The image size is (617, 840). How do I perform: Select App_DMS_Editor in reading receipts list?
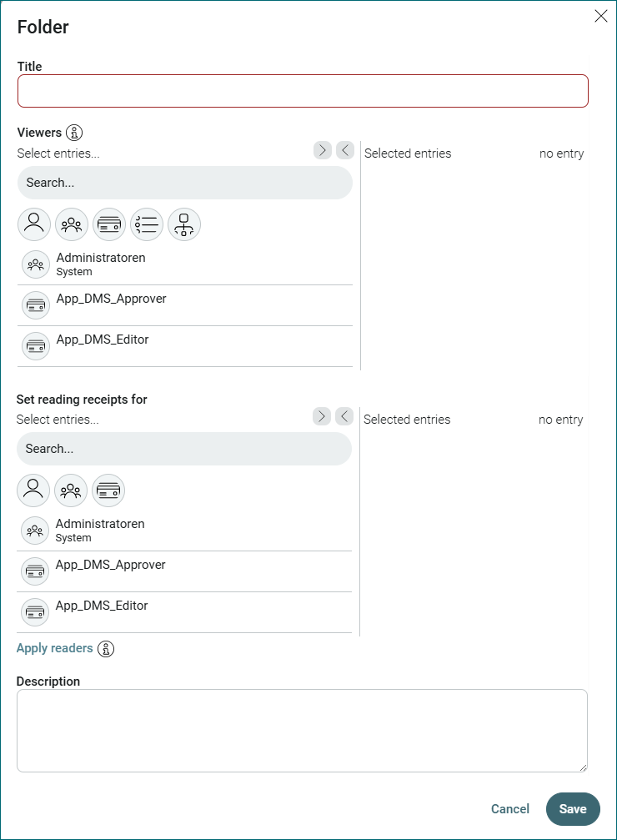click(184, 612)
